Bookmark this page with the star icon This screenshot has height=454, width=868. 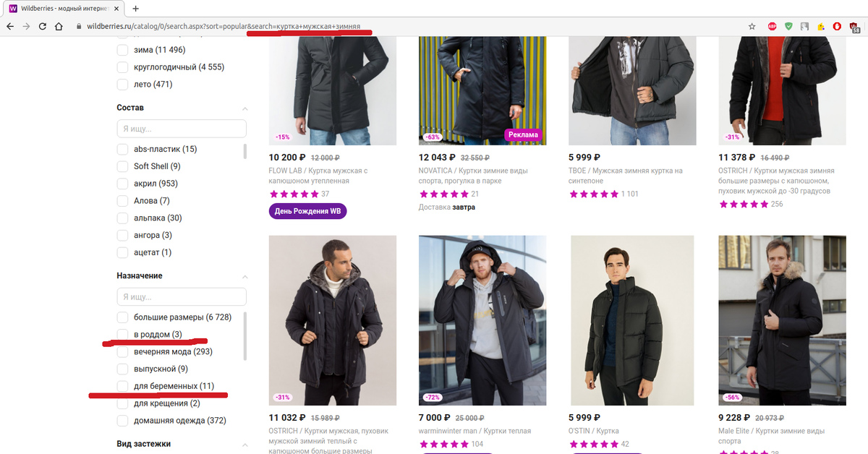tap(752, 26)
